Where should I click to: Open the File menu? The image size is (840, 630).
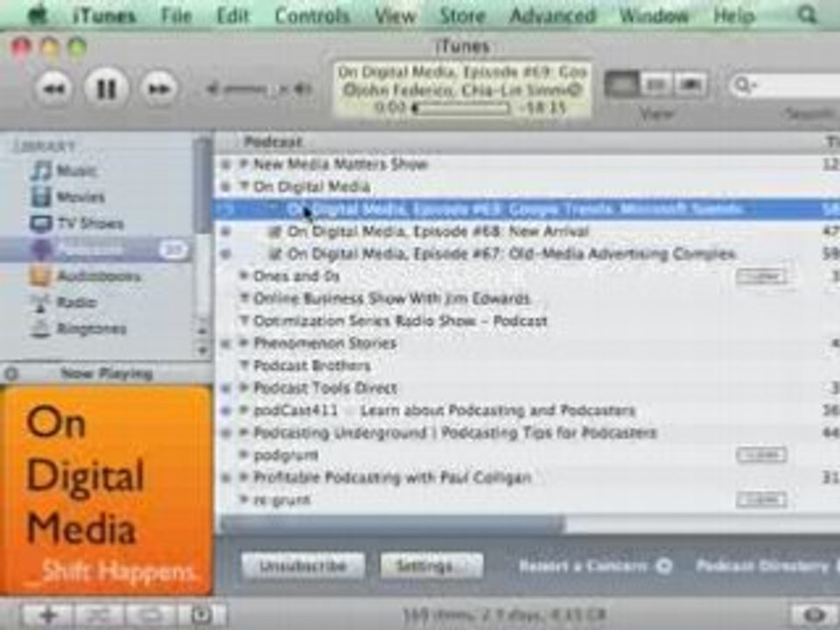pos(176,16)
